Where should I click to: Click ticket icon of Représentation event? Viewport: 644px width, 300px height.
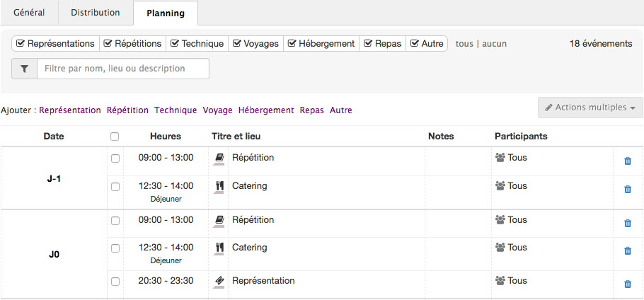[x=219, y=281]
